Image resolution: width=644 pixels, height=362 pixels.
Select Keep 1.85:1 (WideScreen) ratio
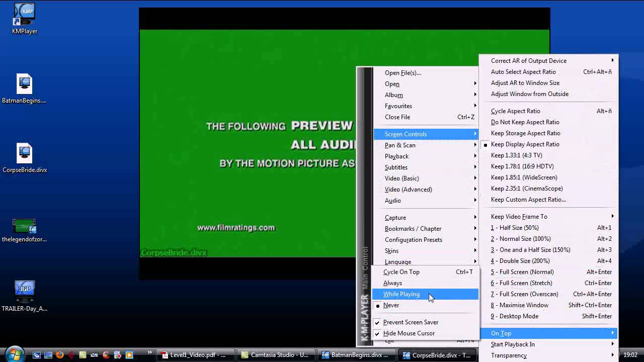point(548,177)
